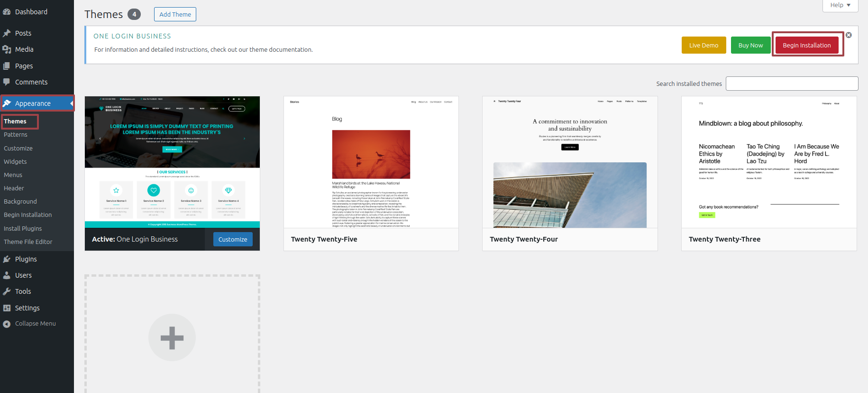Image resolution: width=868 pixels, height=393 pixels.
Task: Click the theme count badge showing 4
Action: [x=134, y=14]
